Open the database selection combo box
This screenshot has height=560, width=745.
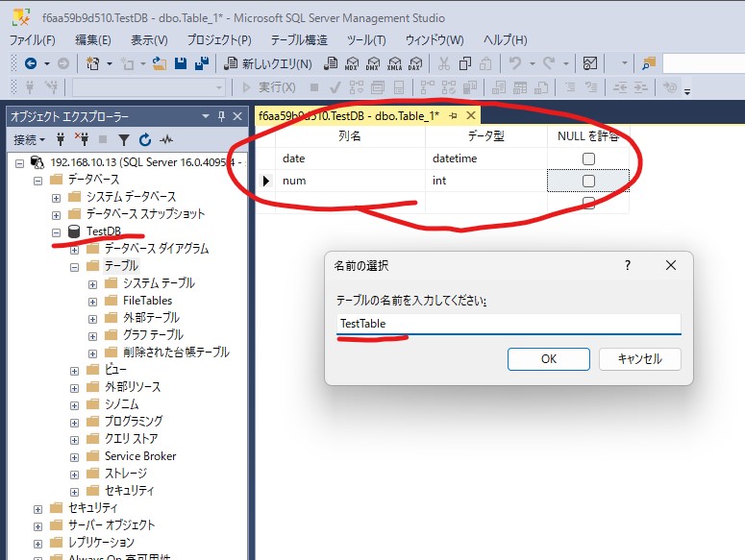tap(148, 87)
